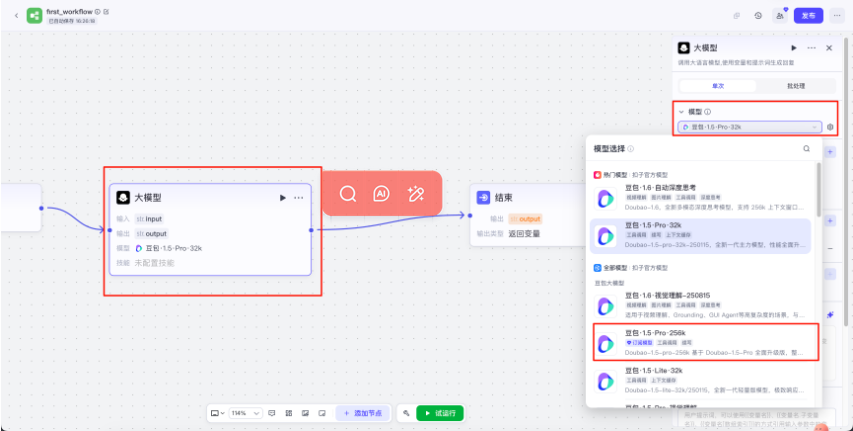Click the 全部模型 section header

(x=630, y=268)
